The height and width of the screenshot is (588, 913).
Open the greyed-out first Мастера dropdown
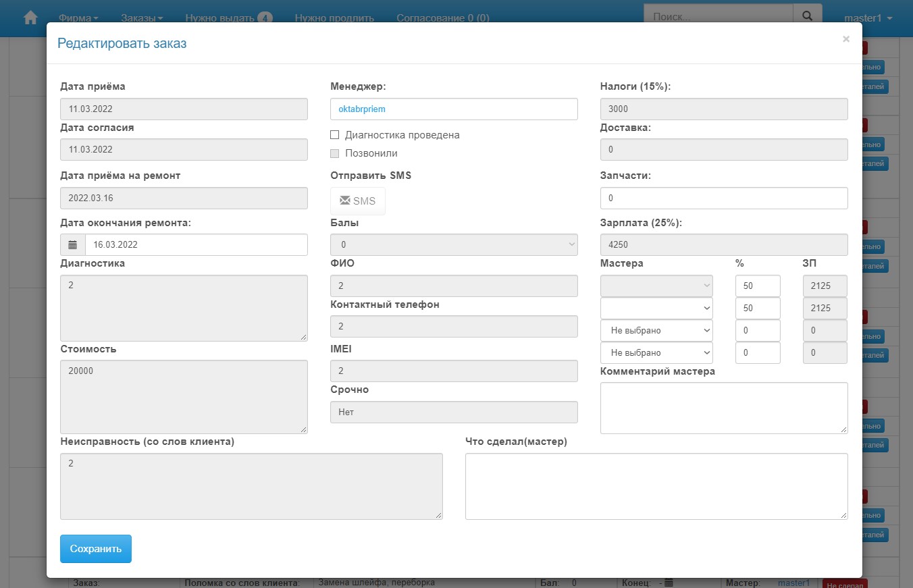pos(656,286)
